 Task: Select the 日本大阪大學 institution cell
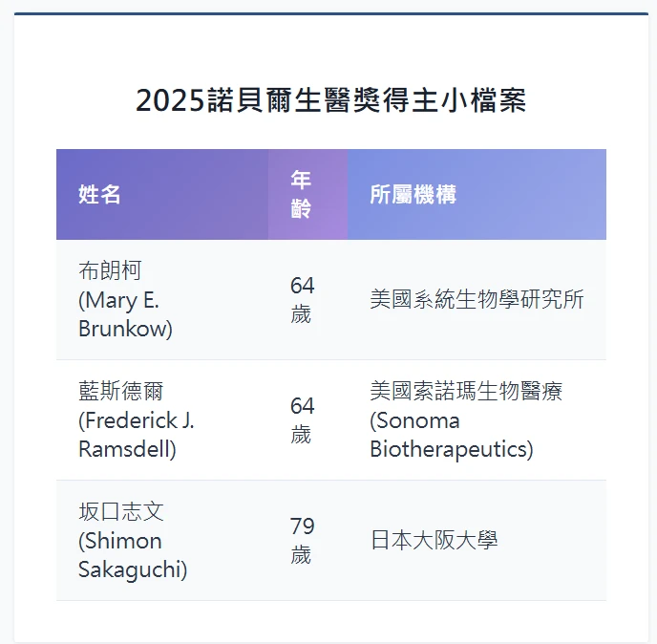tap(434, 541)
